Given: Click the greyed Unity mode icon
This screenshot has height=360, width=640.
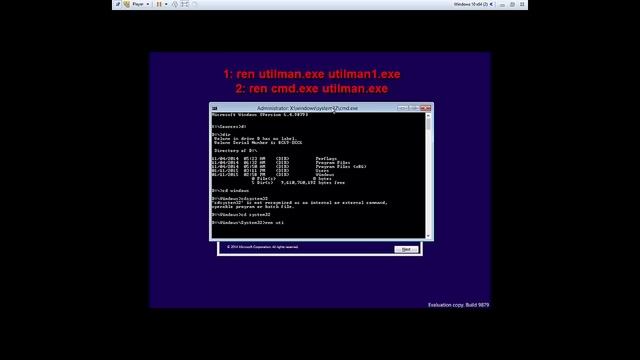Looking at the screenshot, I should tap(195, 4).
